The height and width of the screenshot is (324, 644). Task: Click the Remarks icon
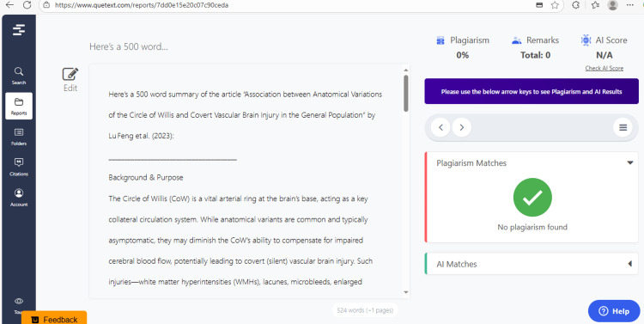516,40
